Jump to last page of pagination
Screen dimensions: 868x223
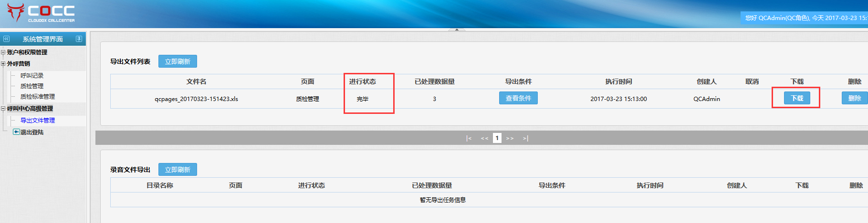click(x=525, y=138)
